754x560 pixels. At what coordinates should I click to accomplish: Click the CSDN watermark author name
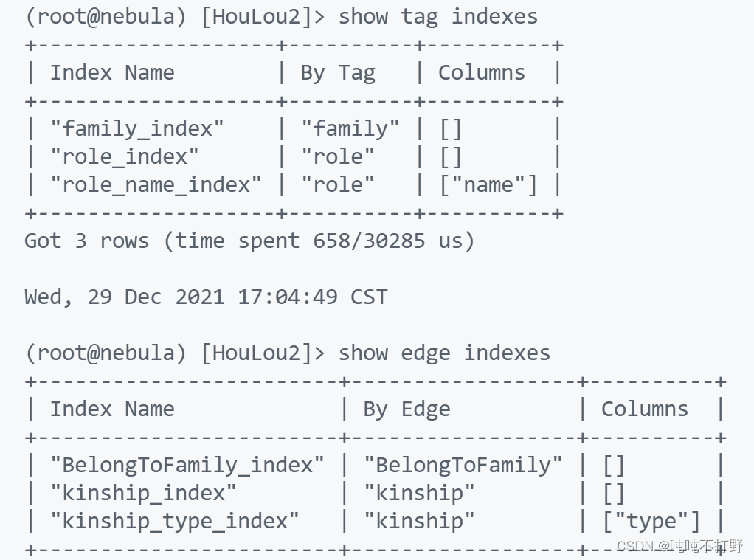[x=706, y=545]
